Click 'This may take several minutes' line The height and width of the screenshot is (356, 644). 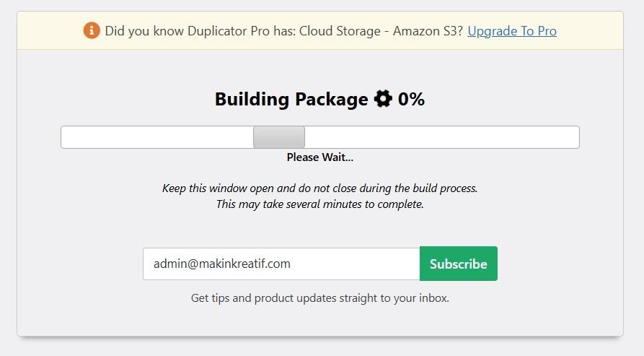tap(320, 204)
